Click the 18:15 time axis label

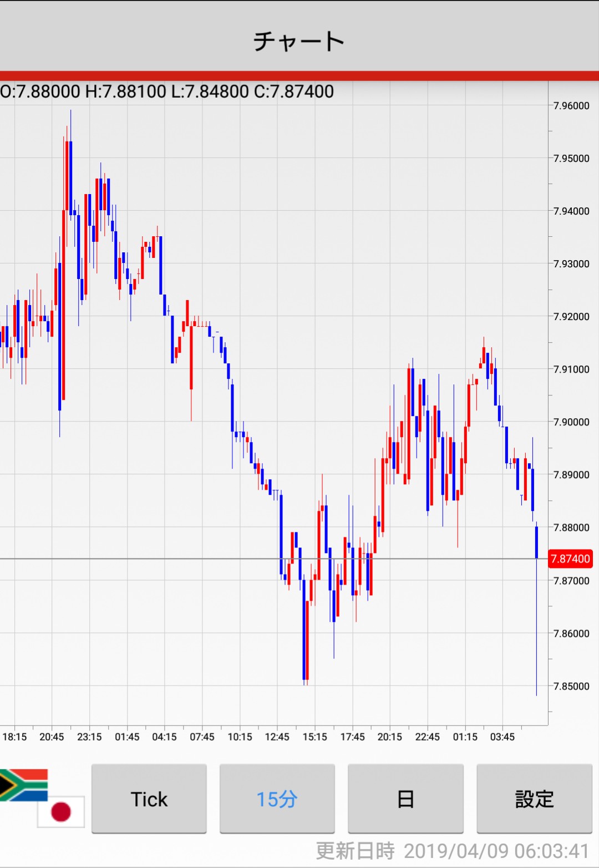(x=14, y=737)
